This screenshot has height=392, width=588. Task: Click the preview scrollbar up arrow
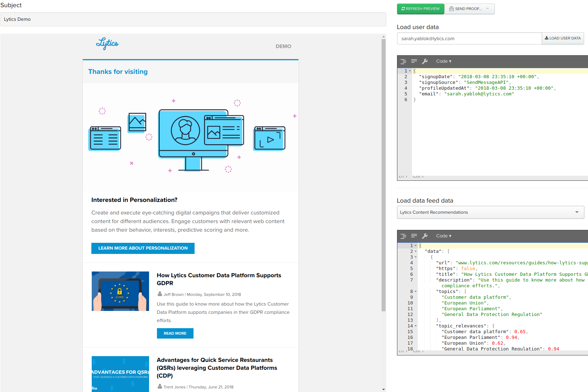pos(383,37)
